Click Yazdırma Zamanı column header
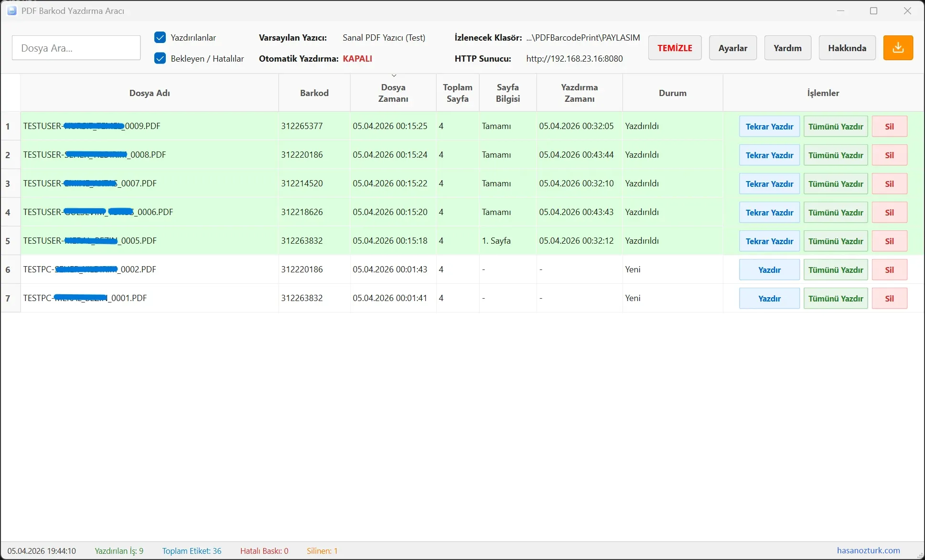The height and width of the screenshot is (560, 925). coord(580,93)
